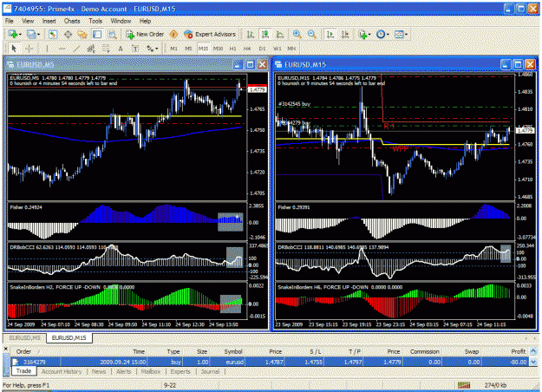Image resolution: width=542 pixels, height=392 pixels.
Task: Toggle the Navigator window icon
Action: coord(82,34)
